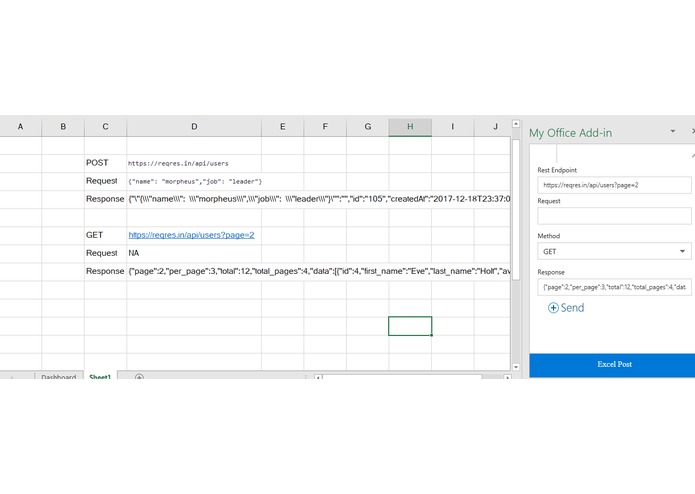Select column F header
The image size is (695, 494).
click(325, 127)
